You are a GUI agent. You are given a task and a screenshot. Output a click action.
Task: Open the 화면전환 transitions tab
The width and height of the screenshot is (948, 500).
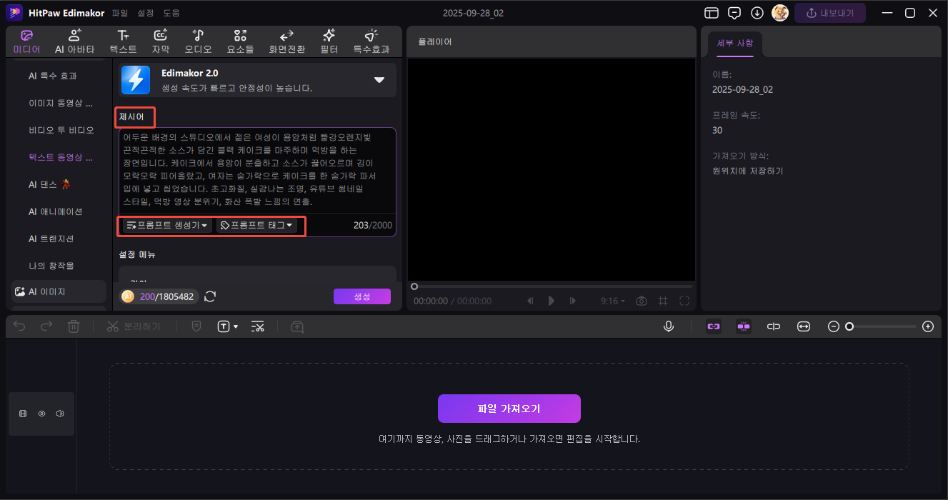pos(287,42)
